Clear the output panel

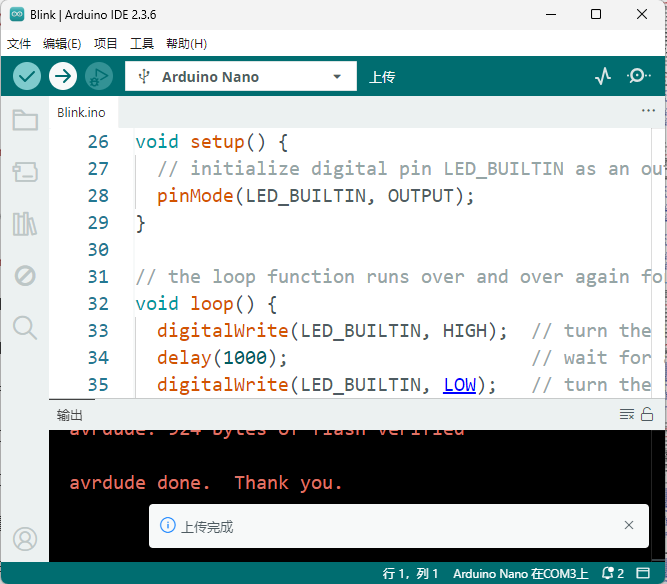[627, 414]
